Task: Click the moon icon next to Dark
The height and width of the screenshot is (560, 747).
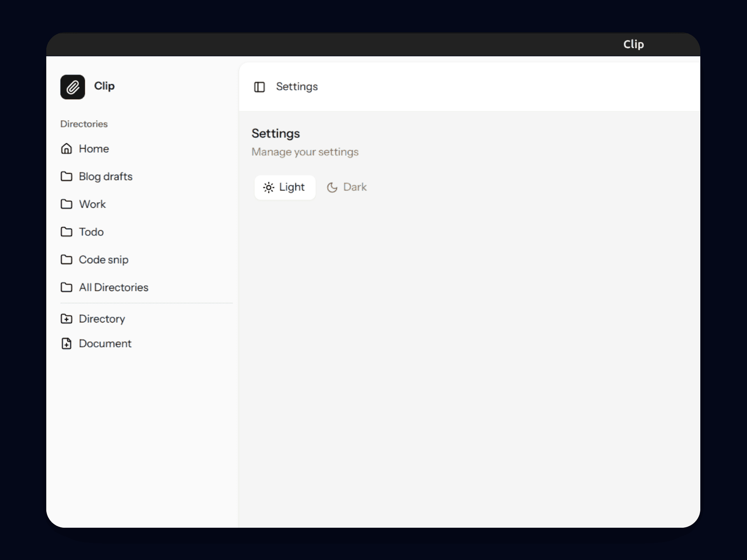Action: click(x=333, y=187)
